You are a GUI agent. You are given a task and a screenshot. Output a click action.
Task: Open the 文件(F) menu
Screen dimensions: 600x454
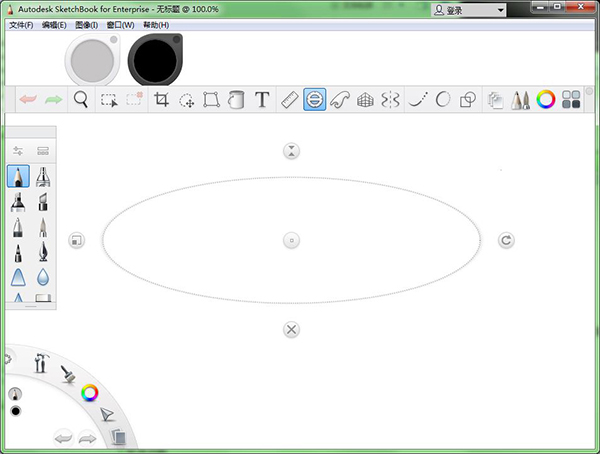[21, 25]
